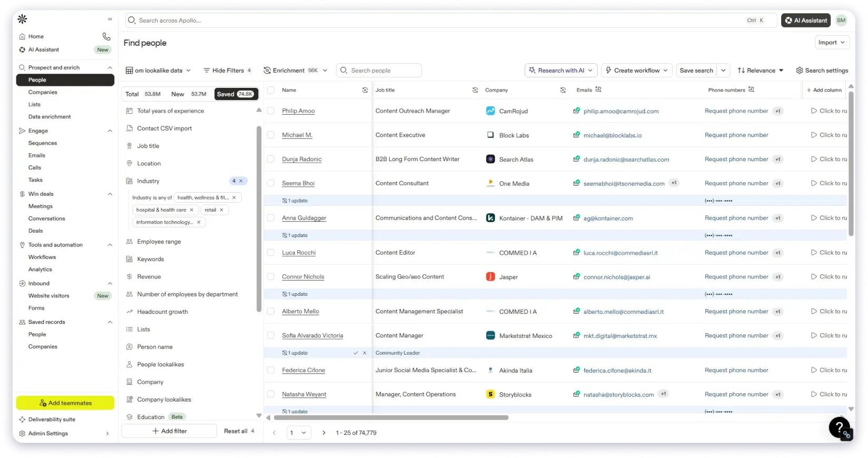Open Philip Amoo's profile link

[298, 111]
